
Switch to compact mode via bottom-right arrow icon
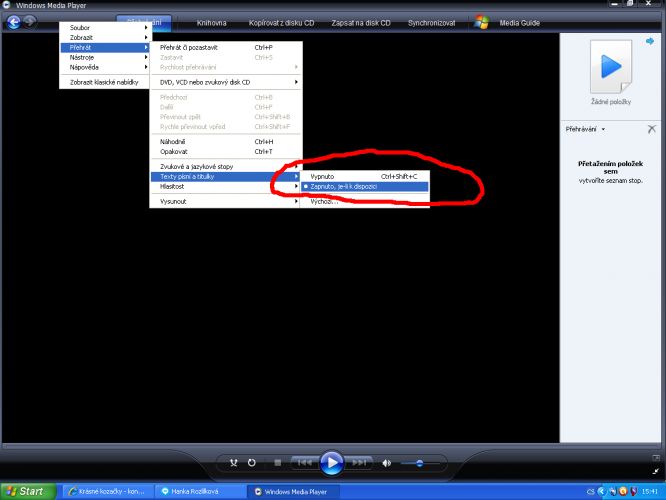pos(656,471)
